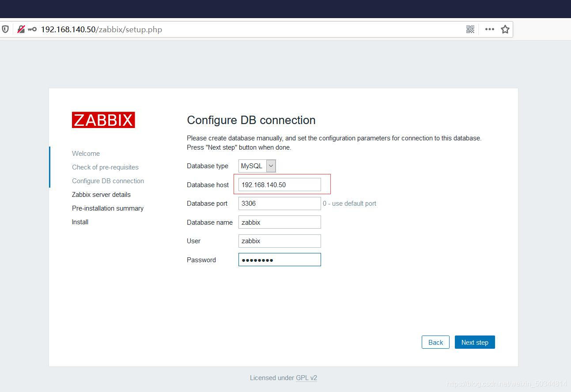
Task: Click the insecure connection lock icon
Action: (21, 29)
